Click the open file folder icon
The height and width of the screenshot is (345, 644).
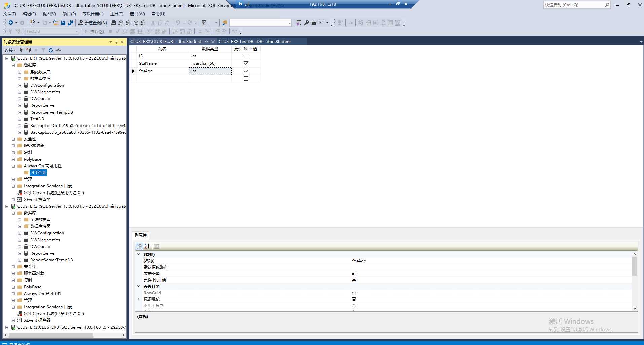(x=56, y=23)
